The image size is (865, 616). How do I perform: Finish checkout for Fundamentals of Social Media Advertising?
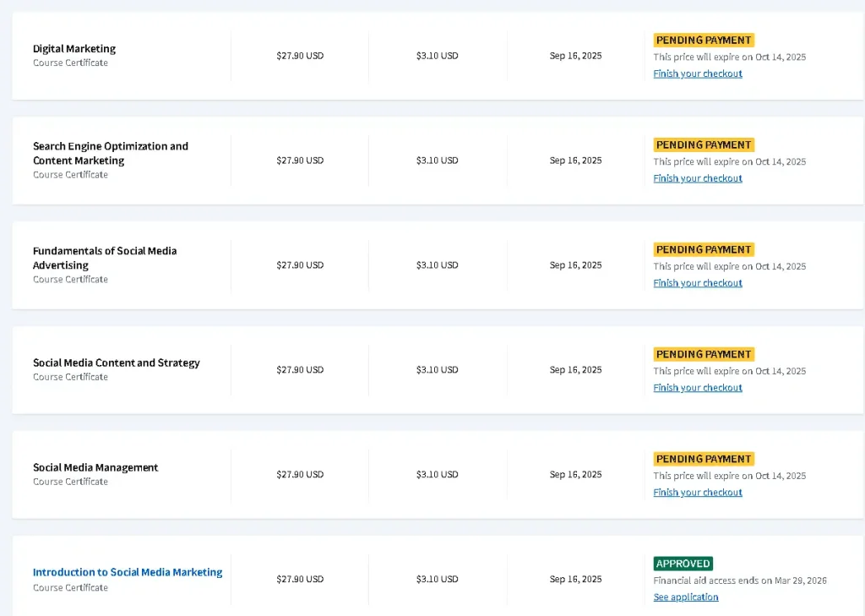click(698, 283)
